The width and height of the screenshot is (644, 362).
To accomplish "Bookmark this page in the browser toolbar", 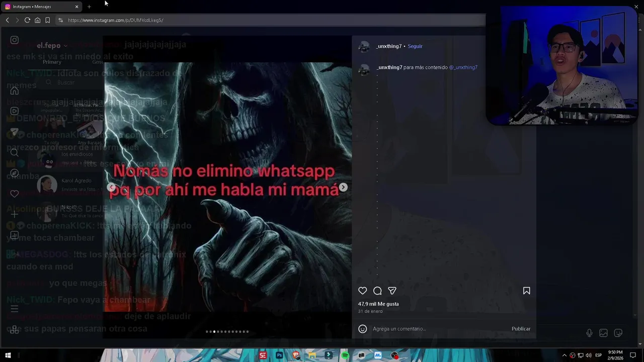I will click(47, 20).
